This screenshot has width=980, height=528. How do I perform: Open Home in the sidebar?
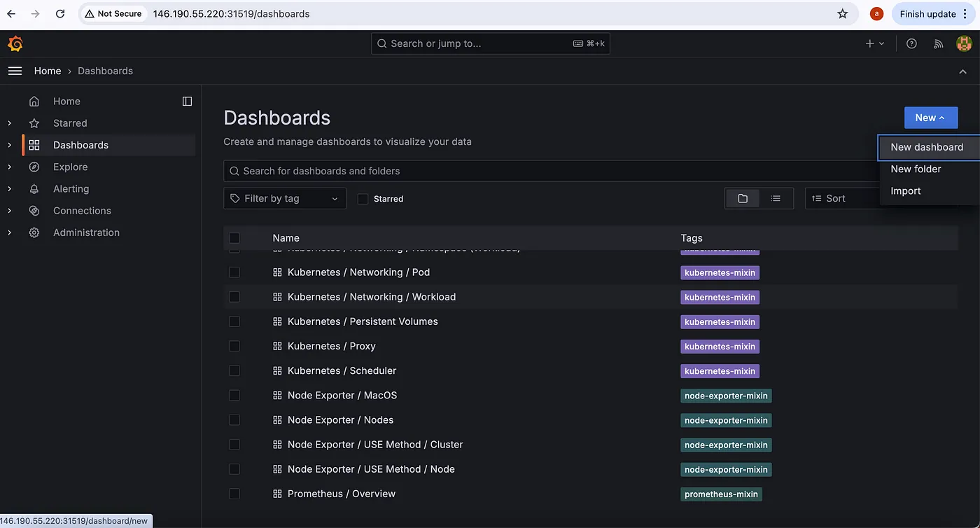[x=66, y=102]
